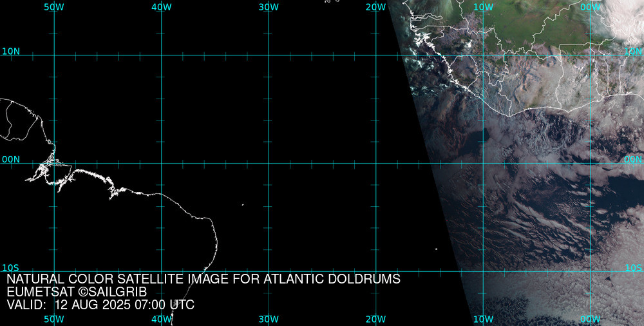
Task: Click the 40W longitude label along top edge
Action: tap(162, 7)
